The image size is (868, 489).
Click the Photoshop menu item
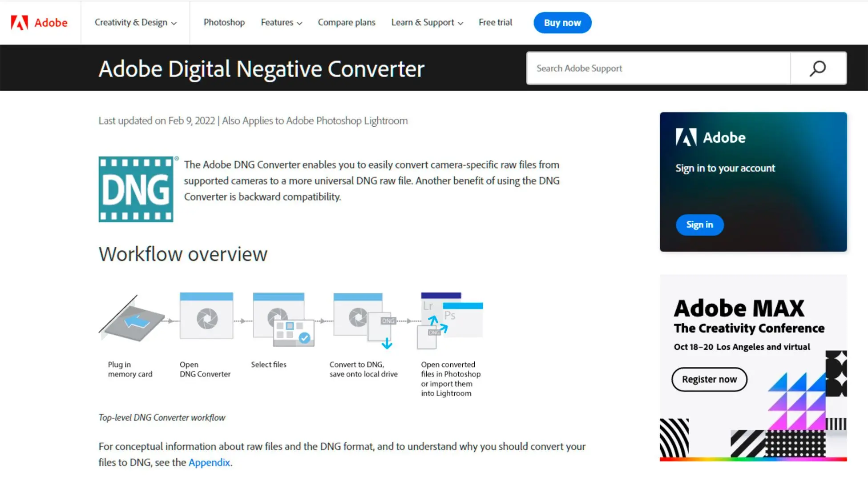[224, 23]
